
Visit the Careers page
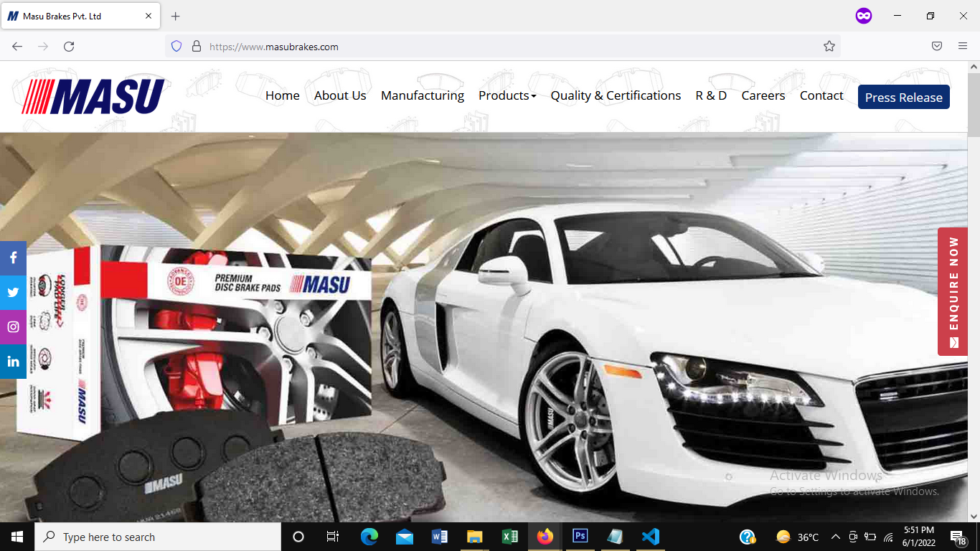click(763, 95)
